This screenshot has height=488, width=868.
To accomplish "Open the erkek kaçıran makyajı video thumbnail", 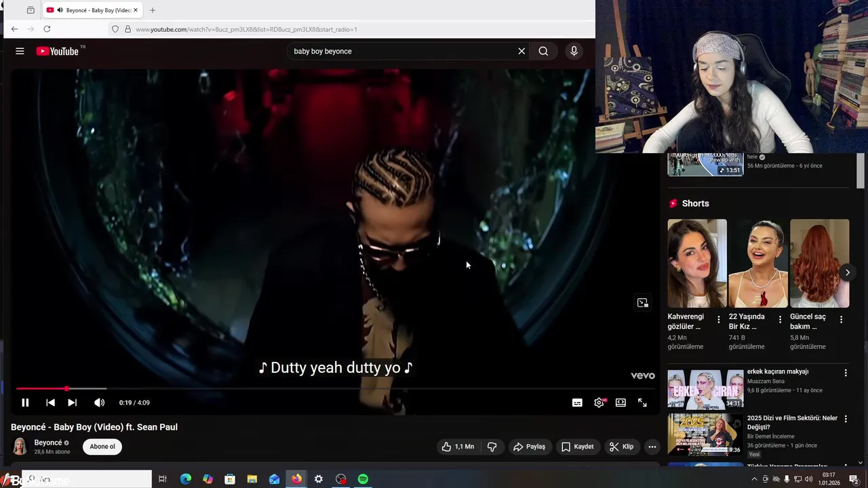I will coord(705,389).
